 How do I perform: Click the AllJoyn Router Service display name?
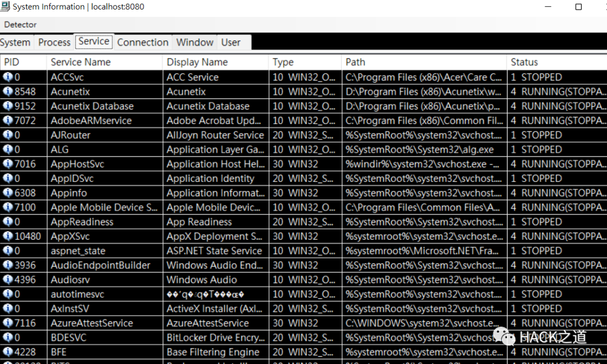coord(215,135)
